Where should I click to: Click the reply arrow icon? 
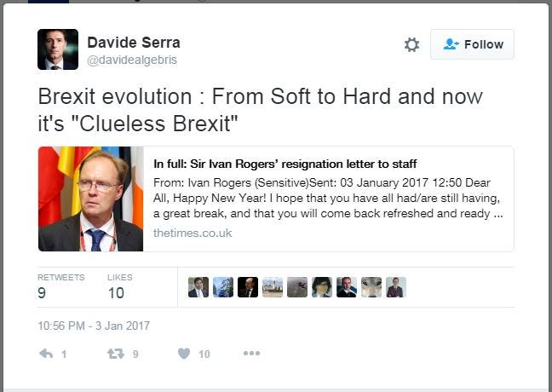[46, 354]
